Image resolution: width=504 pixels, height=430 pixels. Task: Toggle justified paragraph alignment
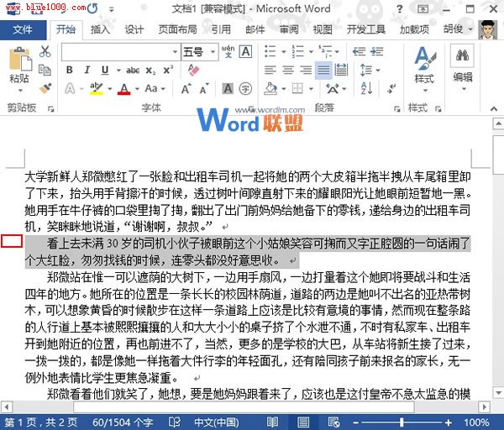[323, 71]
